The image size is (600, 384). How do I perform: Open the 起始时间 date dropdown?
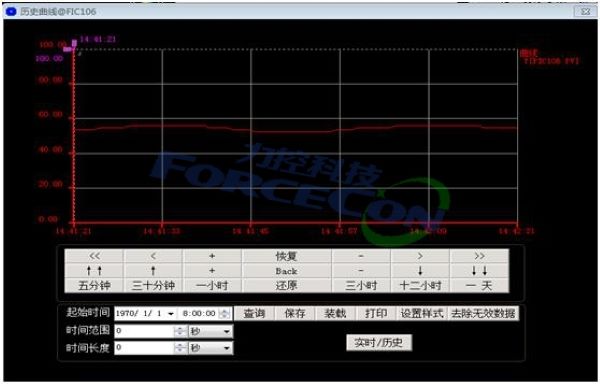coord(171,314)
